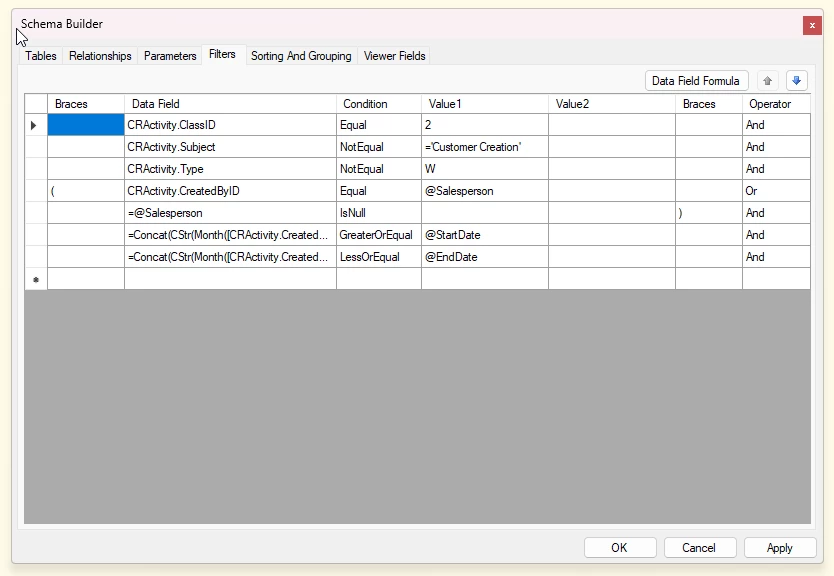Screen dimensions: 834x576
Task: Click Equal condition in CreatedByID row
Action: [379, 191]
